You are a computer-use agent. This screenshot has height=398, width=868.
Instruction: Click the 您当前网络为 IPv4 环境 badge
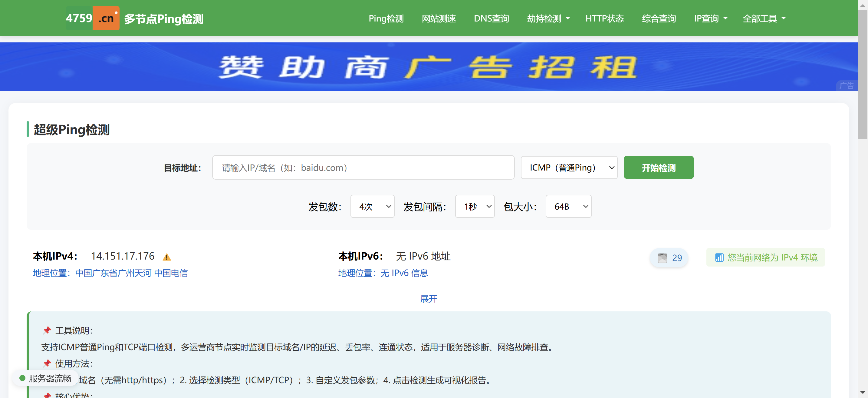(x=766, y=258)
